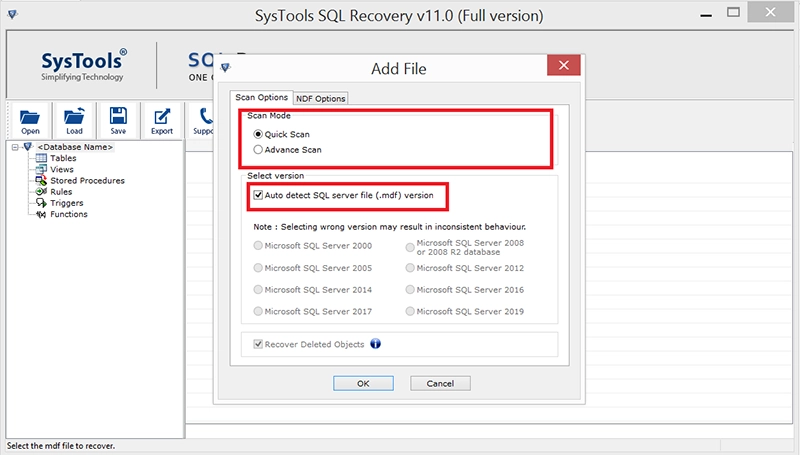Click status text 'Select the mdf file to recover.'
Screen dimensions: 800x455
(x=61, y=446)
